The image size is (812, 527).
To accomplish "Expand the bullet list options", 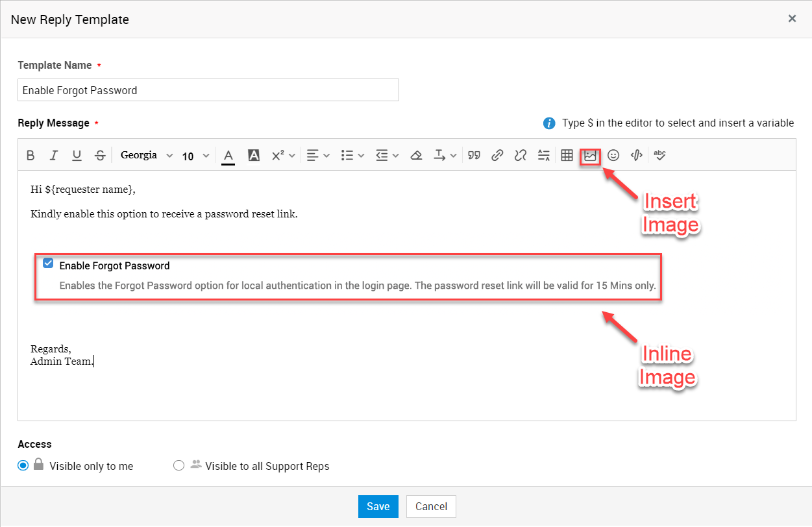I will (353, 156).
